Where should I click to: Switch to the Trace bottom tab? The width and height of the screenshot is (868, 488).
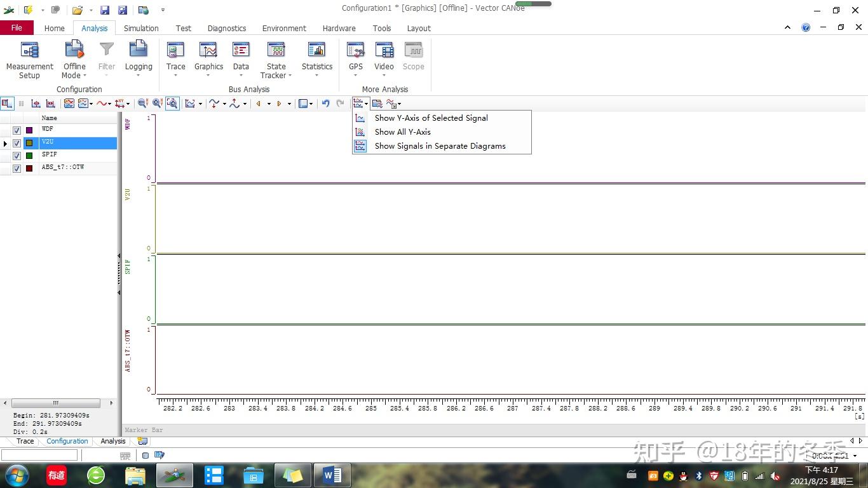tap(25, 441)
